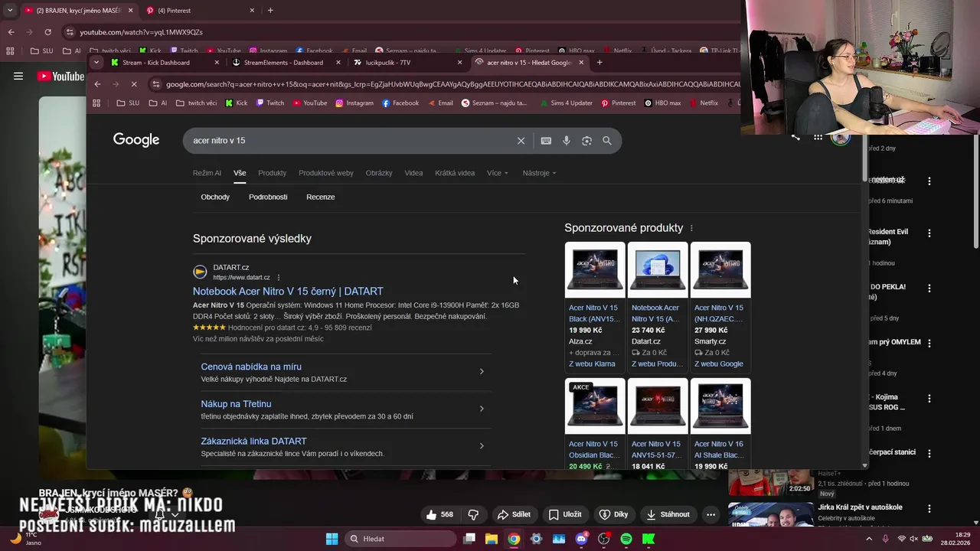Image resolution: width=980 pixels, height=551 pixels.
Task: Open the on-screen keyboard in Google search
Action: pyautogui.click(x=546, y=141)
